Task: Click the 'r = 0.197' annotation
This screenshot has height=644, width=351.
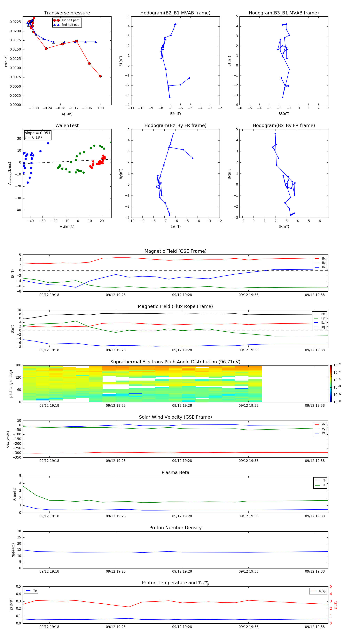Action: coord(34,137)
